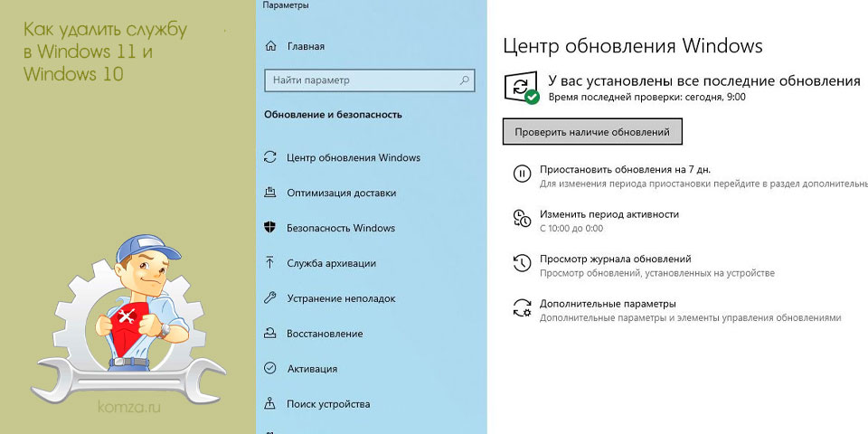Click the advanced options gear-arrows icon
This screenshot has width=868, height=434.
pyautogui.click(x=522, y=307)
